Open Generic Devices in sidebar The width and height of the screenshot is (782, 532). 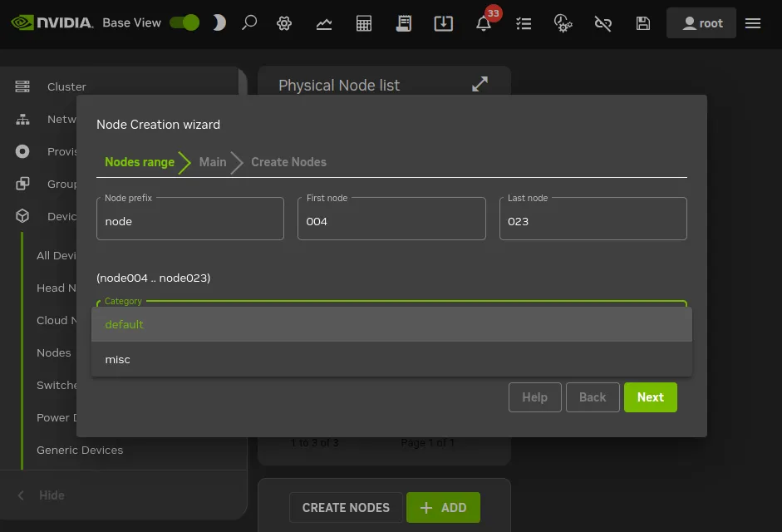pyautogui.click(x=80, y=451)
